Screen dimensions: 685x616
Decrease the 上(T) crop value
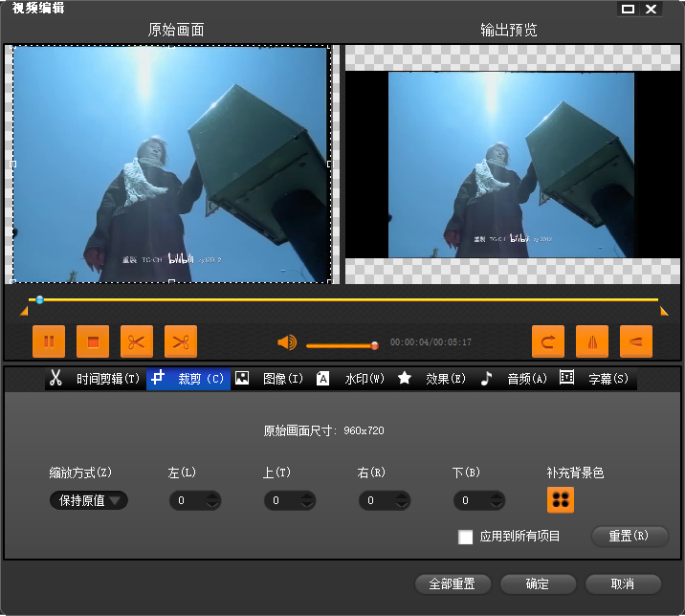point(307,505)
